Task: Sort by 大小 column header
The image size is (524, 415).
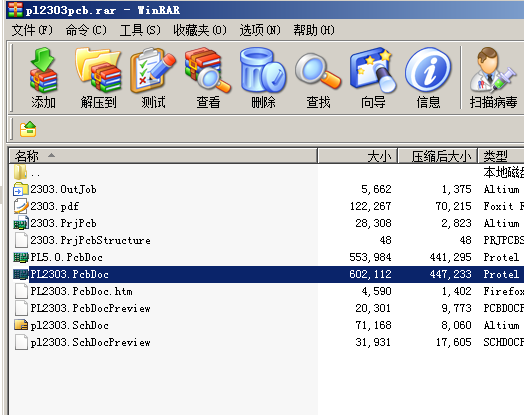Action: (358, 156)
